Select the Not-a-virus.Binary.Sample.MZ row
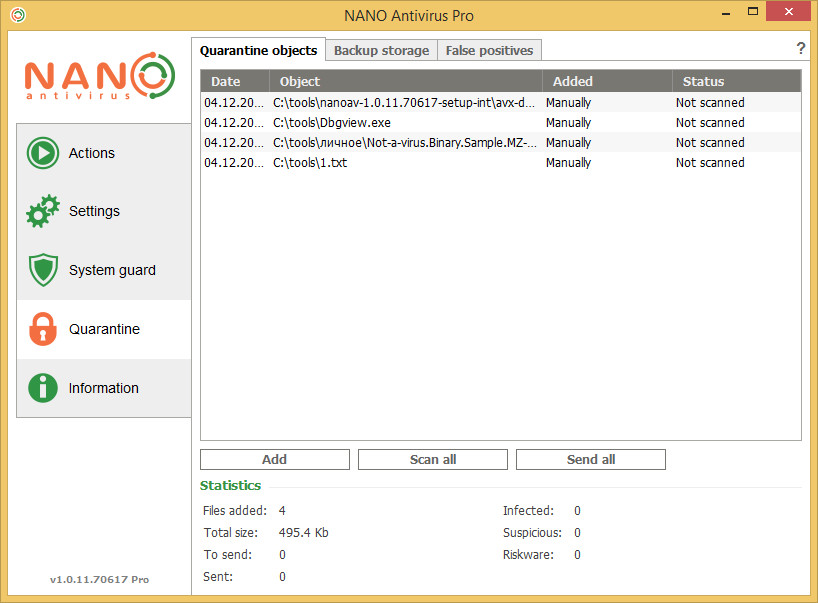Viewport: 818px width, 603px height. click(501, 142)
